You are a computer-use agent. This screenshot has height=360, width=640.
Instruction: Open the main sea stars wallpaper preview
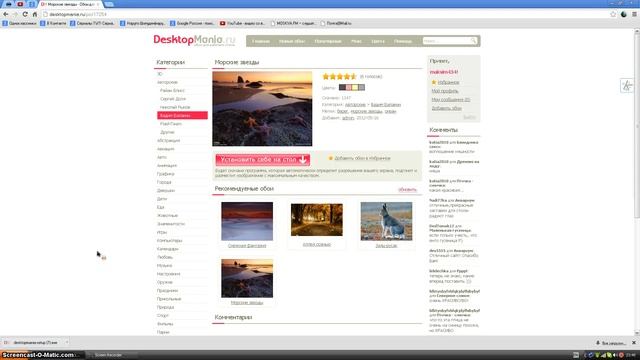pyautogui.click(x=262, y=109)
